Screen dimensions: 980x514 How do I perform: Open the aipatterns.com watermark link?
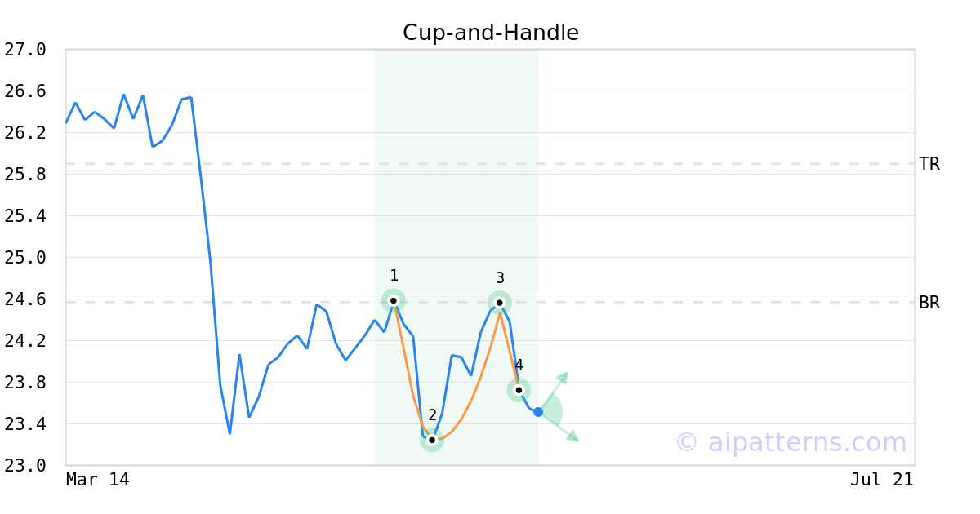(x=791, y=442)
